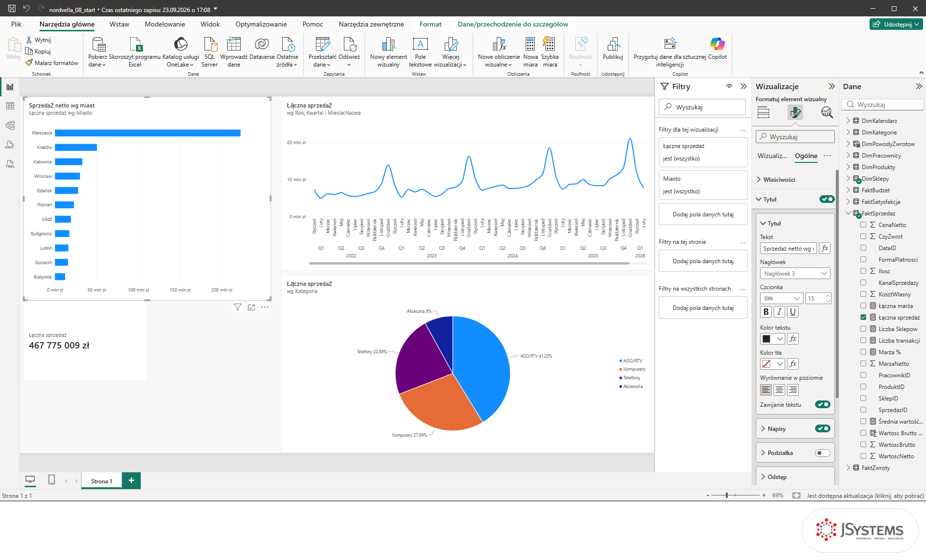Open the Modelowanie ribbon tab

pyautogui.click(x=165, y=24)
